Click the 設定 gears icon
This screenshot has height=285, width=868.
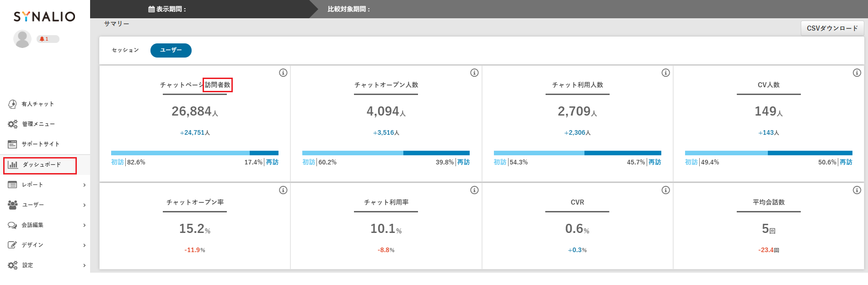point(12,265)
